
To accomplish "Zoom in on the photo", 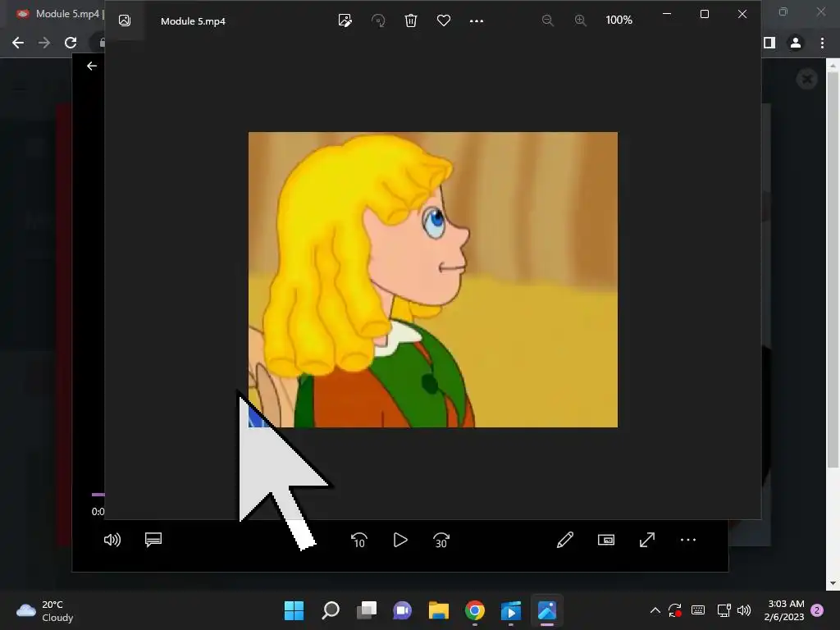I will [x=580, y=21].
